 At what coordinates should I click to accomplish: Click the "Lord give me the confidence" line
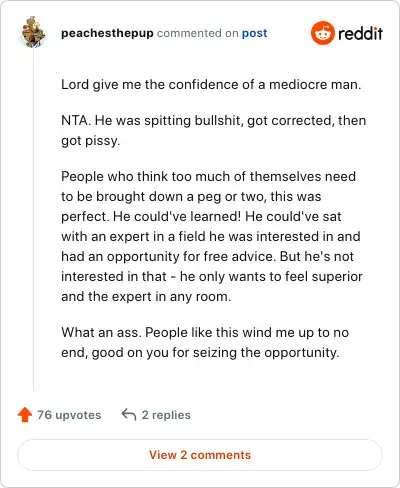[x=211, y=85]
